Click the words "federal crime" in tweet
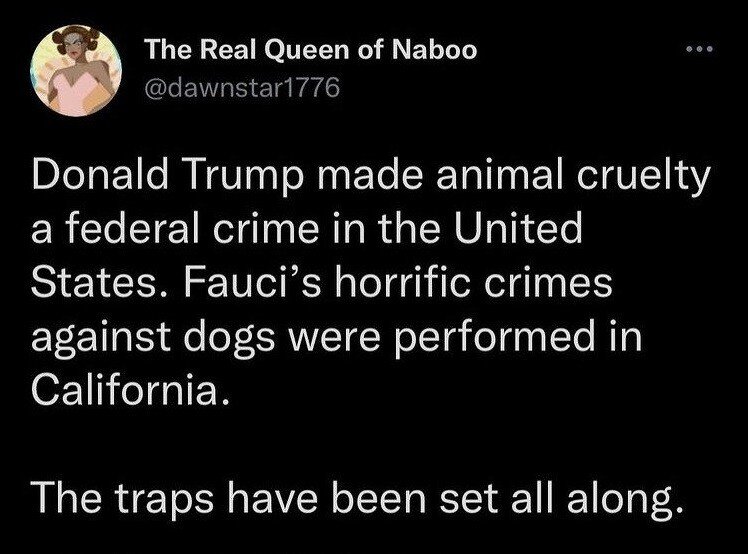Image resolution: width=748 pixels, height=554 pixels. point(200,233)
